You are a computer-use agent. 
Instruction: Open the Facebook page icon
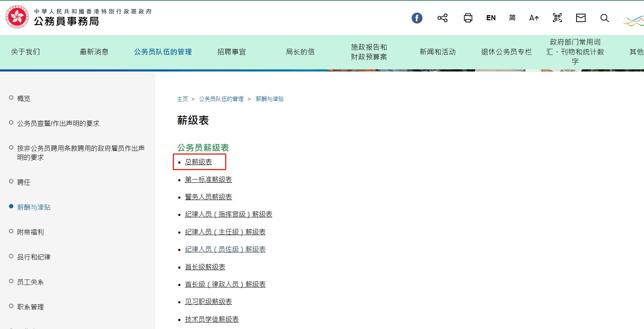click(x=417, y=18)
